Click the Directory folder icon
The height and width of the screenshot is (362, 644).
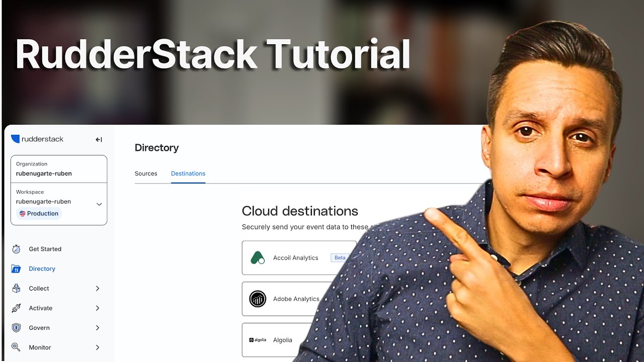[16, 268]
